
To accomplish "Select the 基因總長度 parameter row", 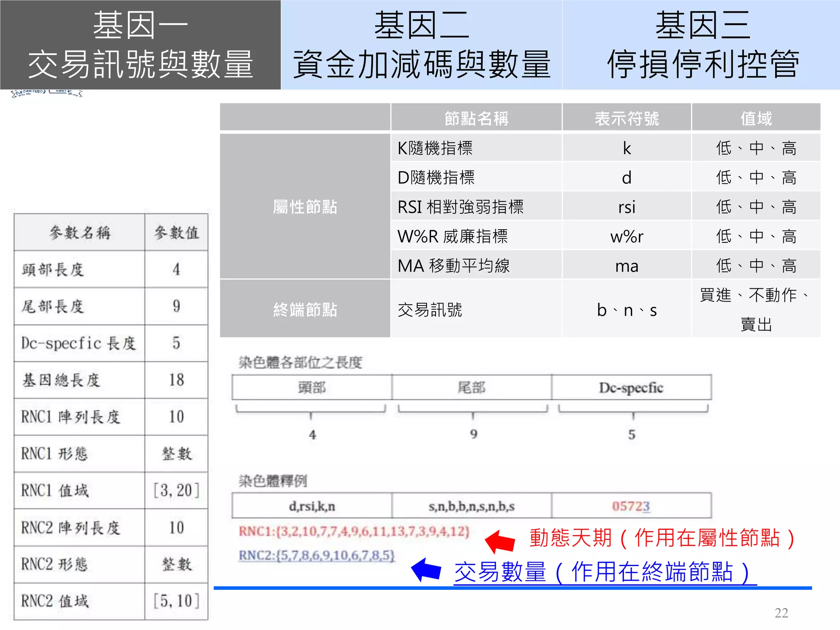I will coord(111,380).
